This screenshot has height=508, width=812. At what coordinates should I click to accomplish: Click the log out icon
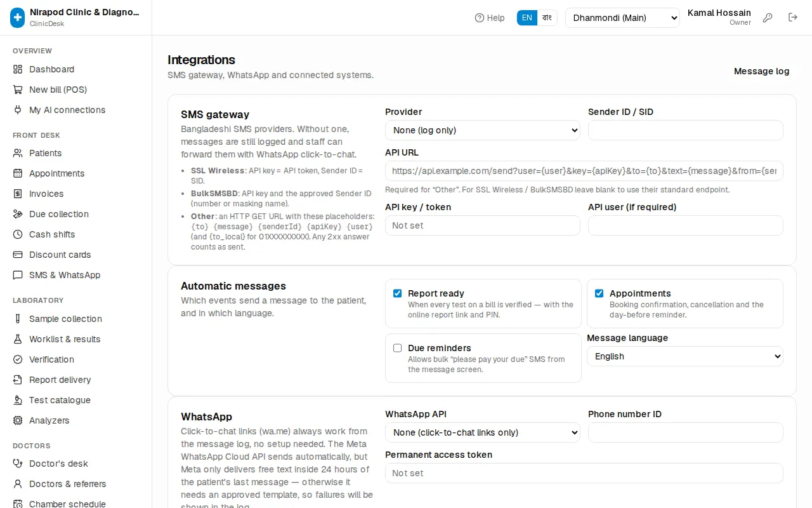point(793,18)
